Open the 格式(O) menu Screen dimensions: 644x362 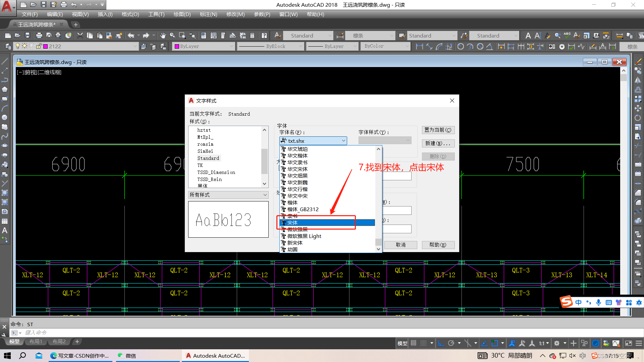(130, 14)
